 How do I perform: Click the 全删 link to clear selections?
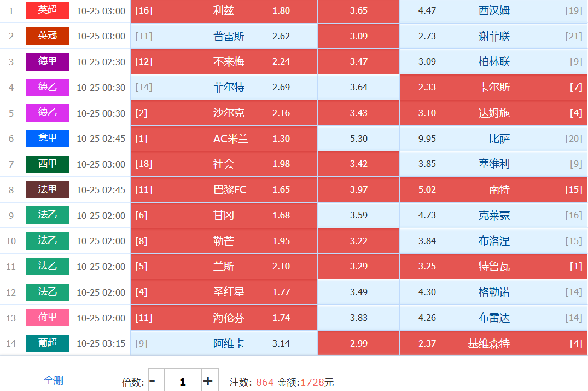coord(54,381)
